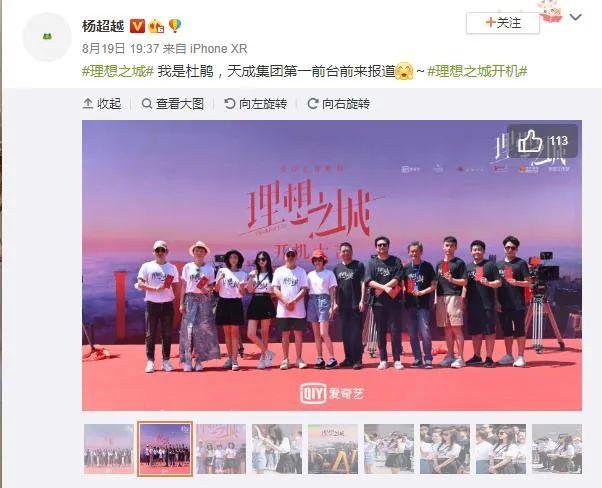Select the fifth thumbnail with car poster
Viewport: 602px width, 488px height.
click(333, 448)
